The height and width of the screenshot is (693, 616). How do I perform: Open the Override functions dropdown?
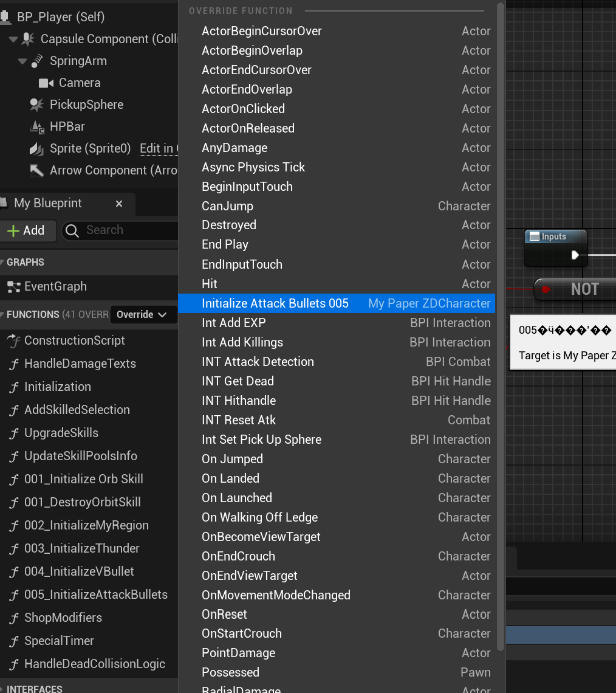pos(142,315)
